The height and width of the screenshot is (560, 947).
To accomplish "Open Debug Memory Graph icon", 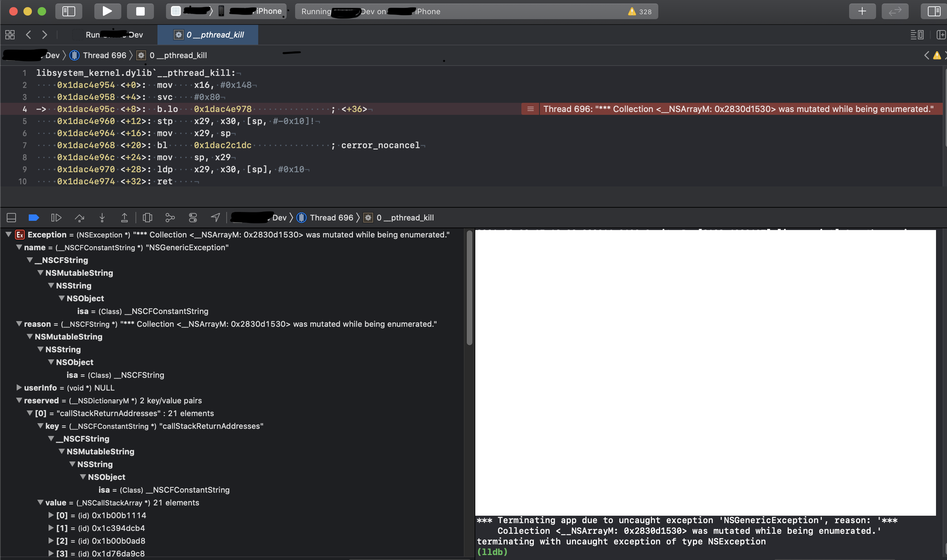I will [170, 218].
